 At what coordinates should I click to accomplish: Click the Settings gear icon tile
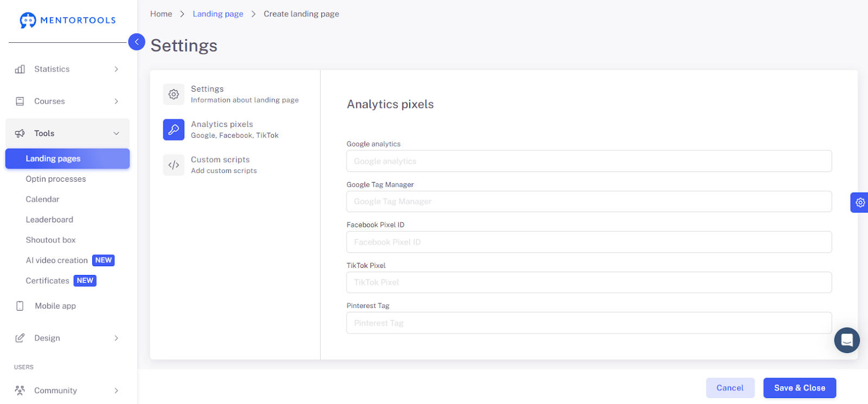pos(174,94)
